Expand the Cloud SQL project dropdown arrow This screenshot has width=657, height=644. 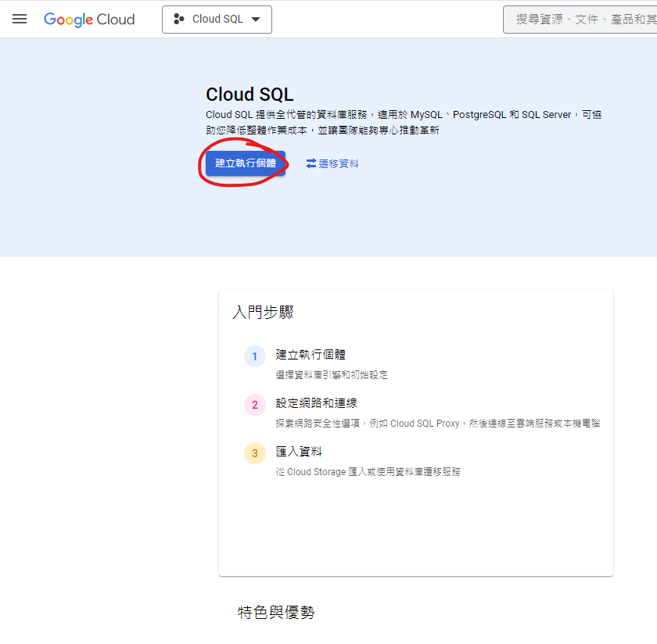click(256, 20)
